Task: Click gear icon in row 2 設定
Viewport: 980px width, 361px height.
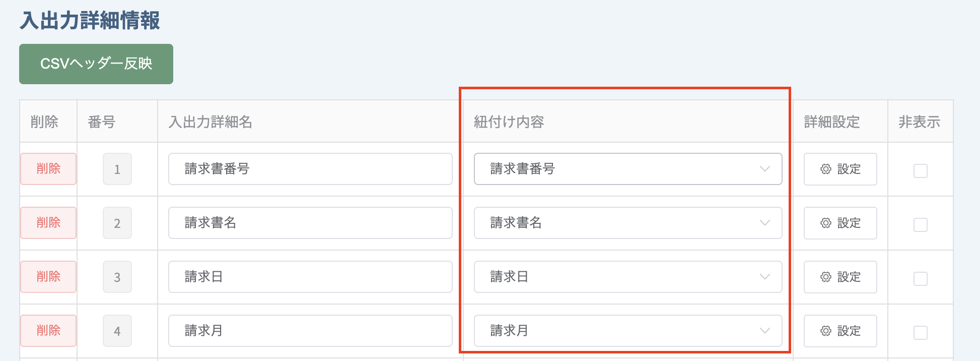Action: (x=826, y=223)
